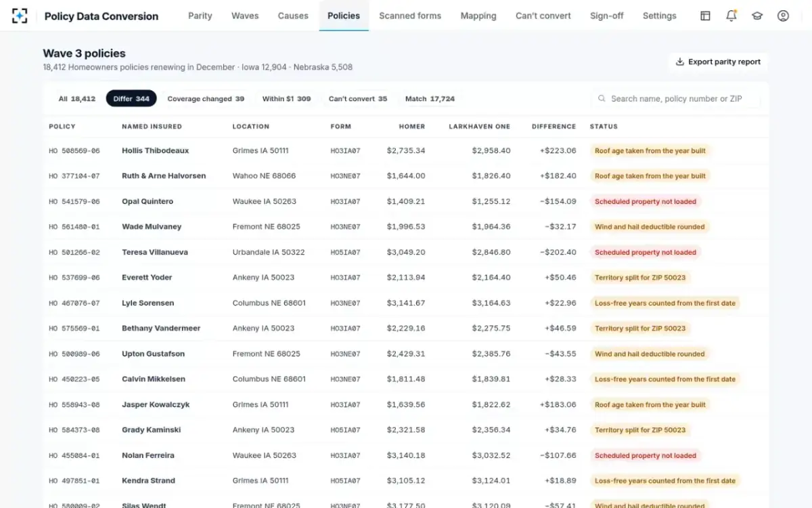Switch to the Waves tab

[x=245, y=16]
